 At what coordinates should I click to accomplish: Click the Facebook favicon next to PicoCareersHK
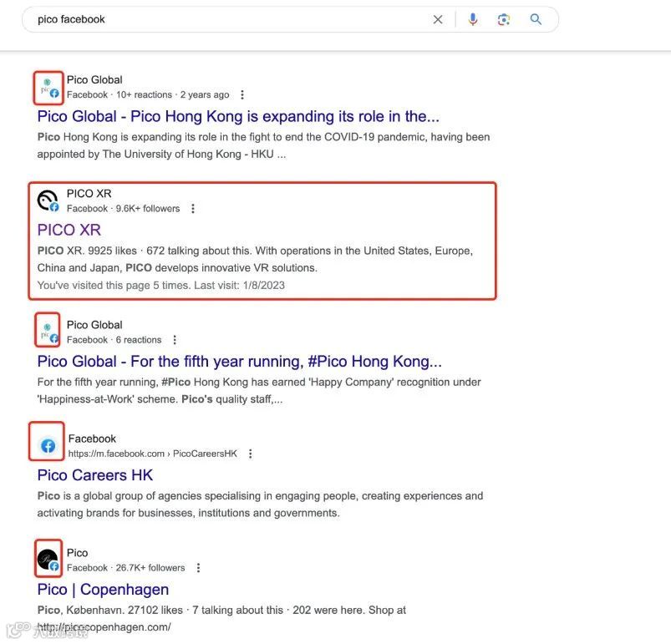(48, 446)
